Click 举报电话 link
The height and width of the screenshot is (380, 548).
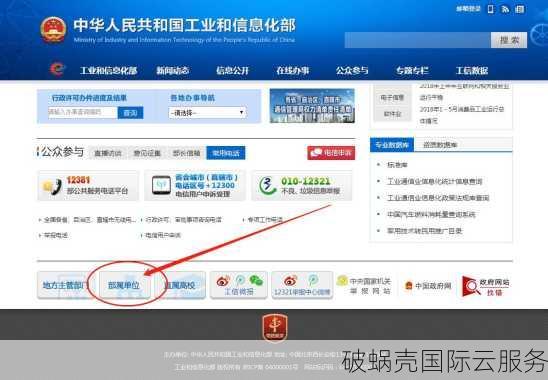point(55,235)
